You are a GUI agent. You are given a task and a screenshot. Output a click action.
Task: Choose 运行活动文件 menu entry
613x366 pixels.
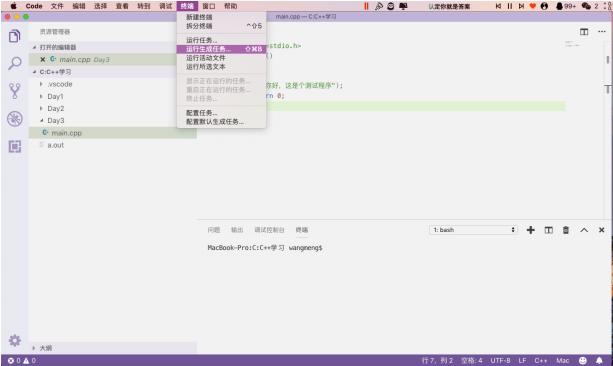221,58
